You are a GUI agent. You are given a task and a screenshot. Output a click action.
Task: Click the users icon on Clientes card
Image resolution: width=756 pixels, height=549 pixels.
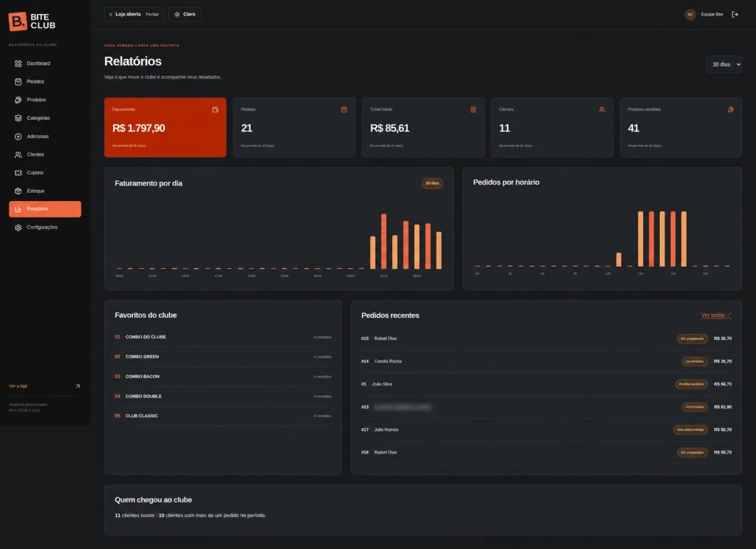pyautogui.click(x=602, y=109)
